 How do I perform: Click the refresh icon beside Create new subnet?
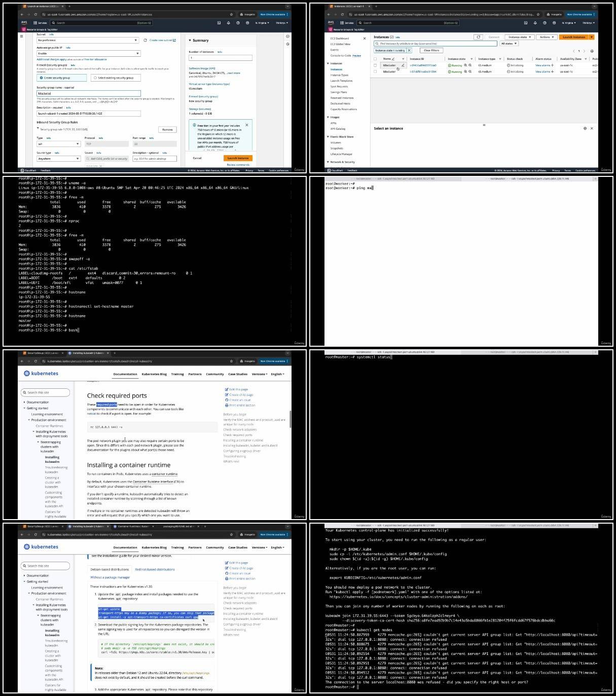[145, 40]
